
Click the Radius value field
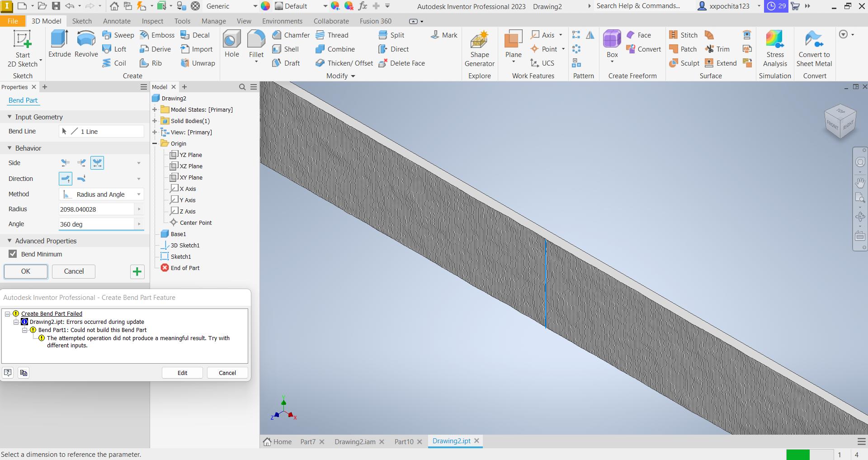pos(96,209)
